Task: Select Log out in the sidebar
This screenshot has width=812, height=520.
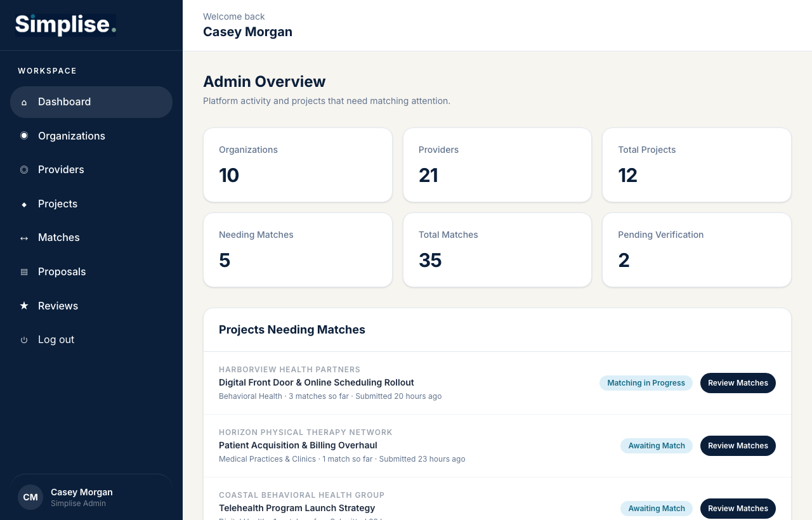Action: click(x=91, y=340)
